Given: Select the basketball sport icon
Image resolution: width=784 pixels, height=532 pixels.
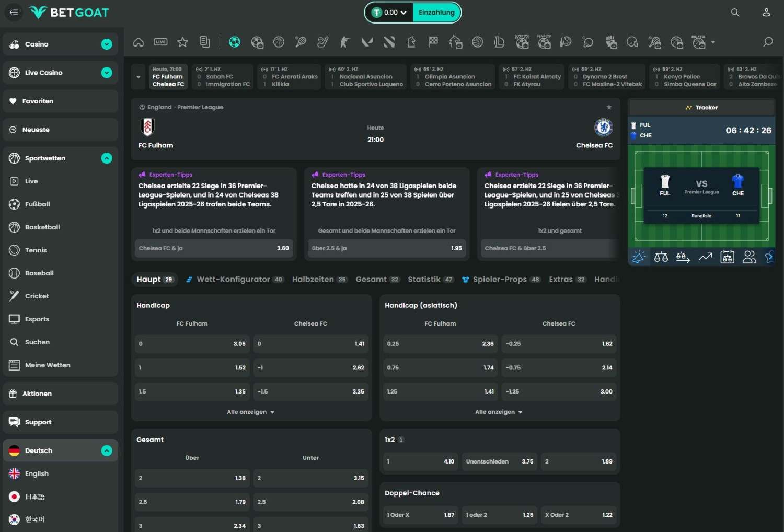Looking at the screenshot, I should pyautogui.click(x=279, y=42).
